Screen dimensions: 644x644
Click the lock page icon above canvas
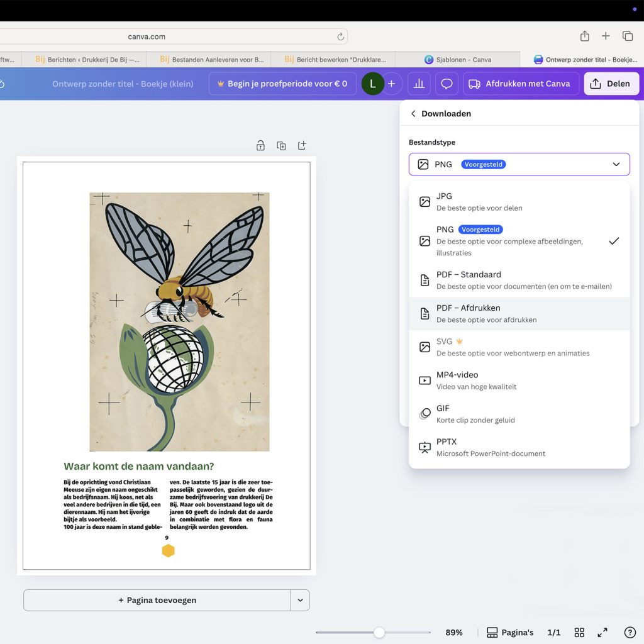(260, 146)
